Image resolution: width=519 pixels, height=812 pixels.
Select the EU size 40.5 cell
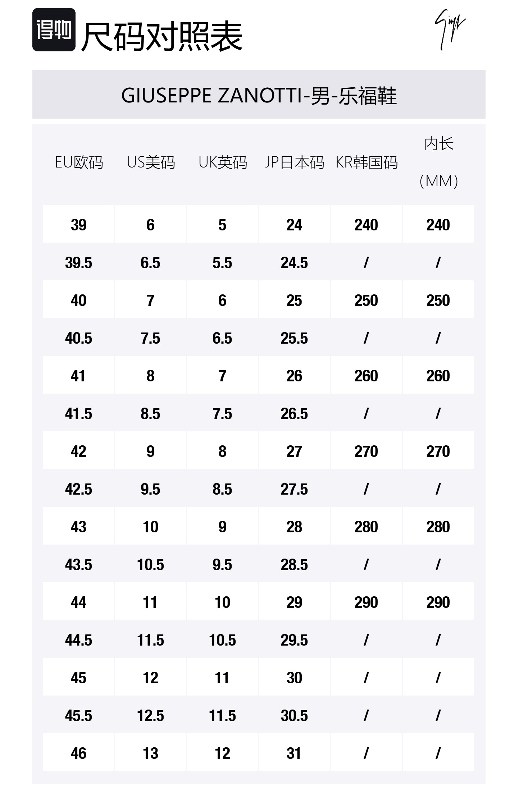[x=79, y=338]
